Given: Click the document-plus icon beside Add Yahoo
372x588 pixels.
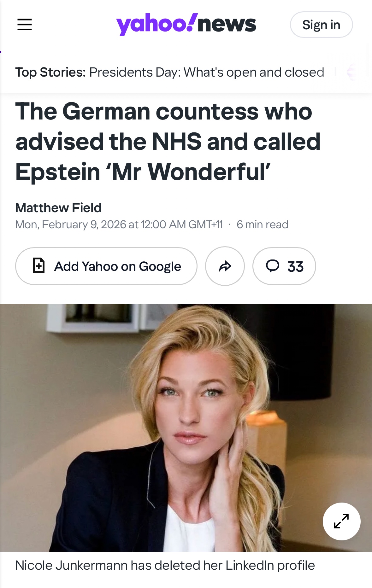Looking at the screenshot, I should (39, 265).
